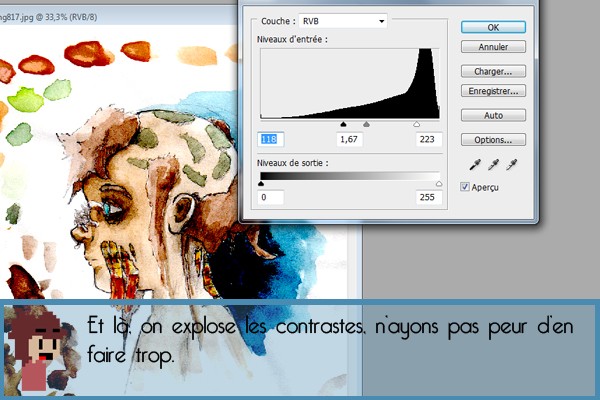600x400 pixels.
Task: Click the OK button
Action: pyautogui.click(x=493, y=27)
